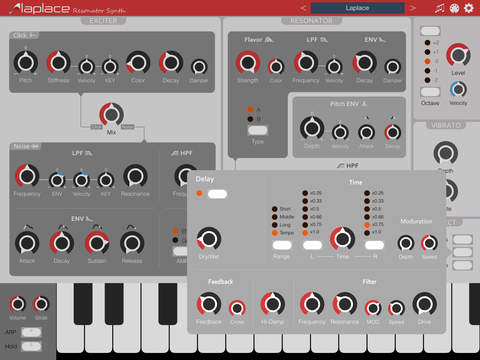Click the Vibrato Depth knob
Image resolution: width=480 pixels, height=360 pixels.
tap(446, 153)
